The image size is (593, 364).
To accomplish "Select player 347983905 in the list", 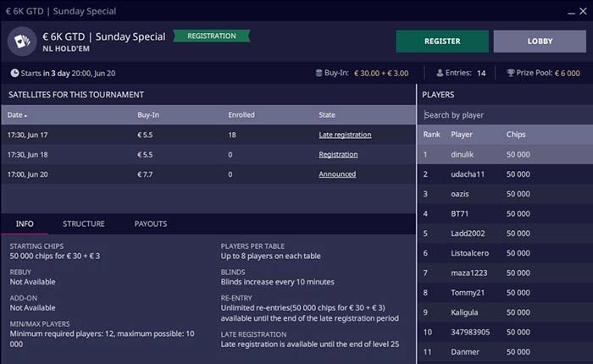I will [505, 332].
